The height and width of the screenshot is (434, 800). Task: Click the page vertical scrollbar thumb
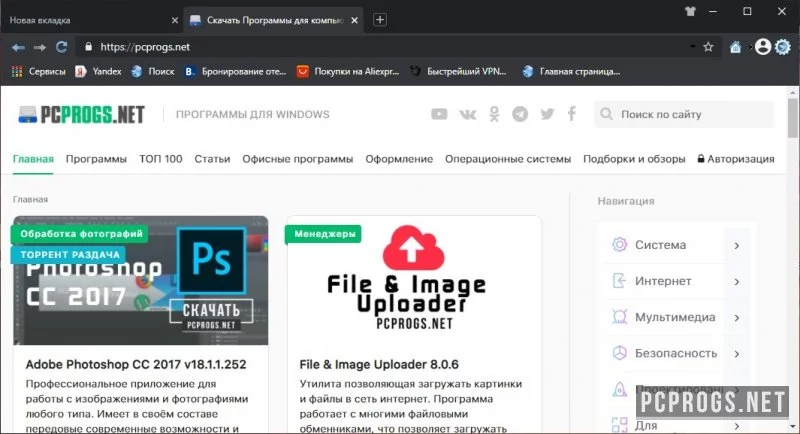[792, 118]
